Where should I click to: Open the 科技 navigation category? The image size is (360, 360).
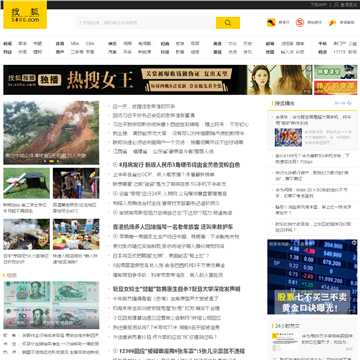(165, 52)
